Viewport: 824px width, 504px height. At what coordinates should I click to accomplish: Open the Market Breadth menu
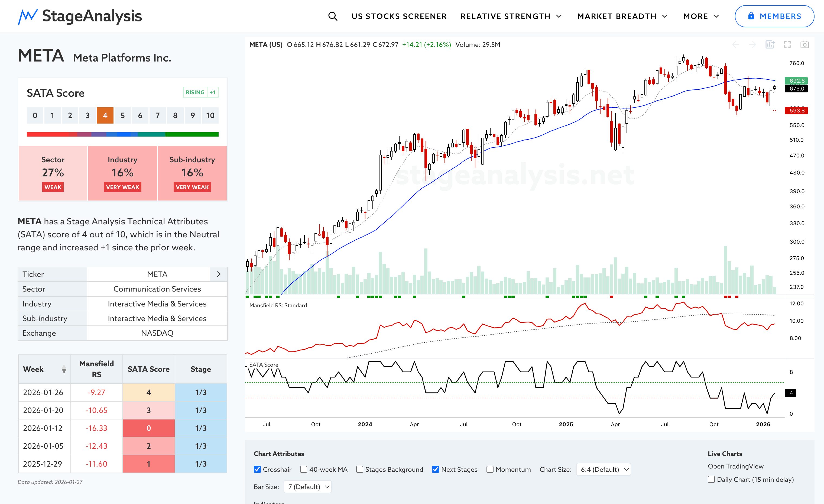622,16
